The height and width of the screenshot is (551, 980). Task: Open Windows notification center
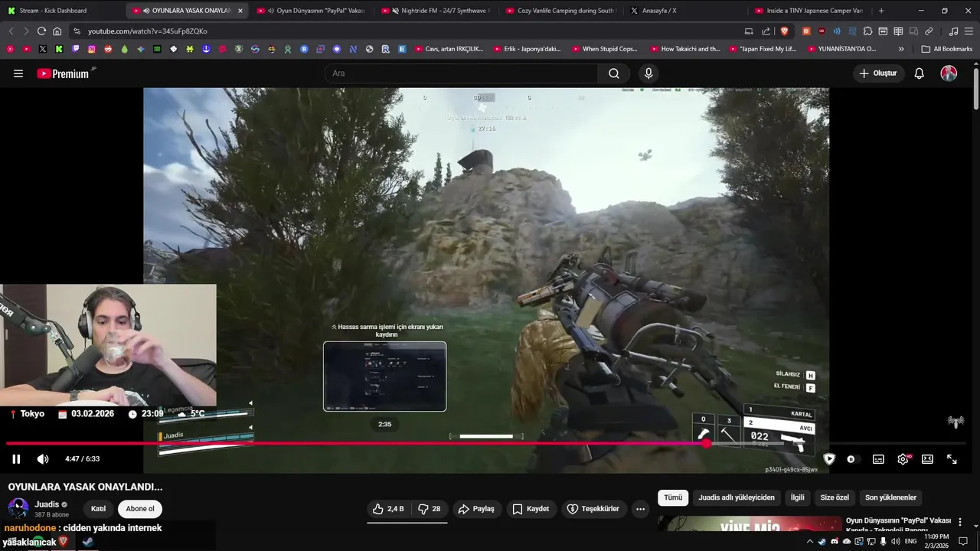963,541
